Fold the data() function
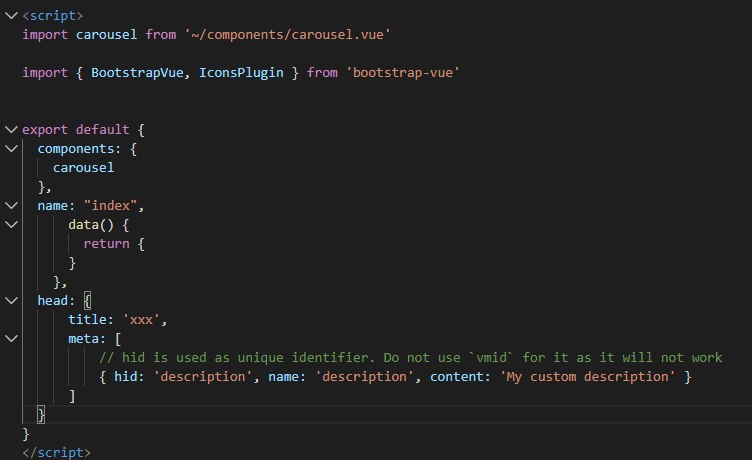The width and height of the screenshot is (752, 460). 11,224
